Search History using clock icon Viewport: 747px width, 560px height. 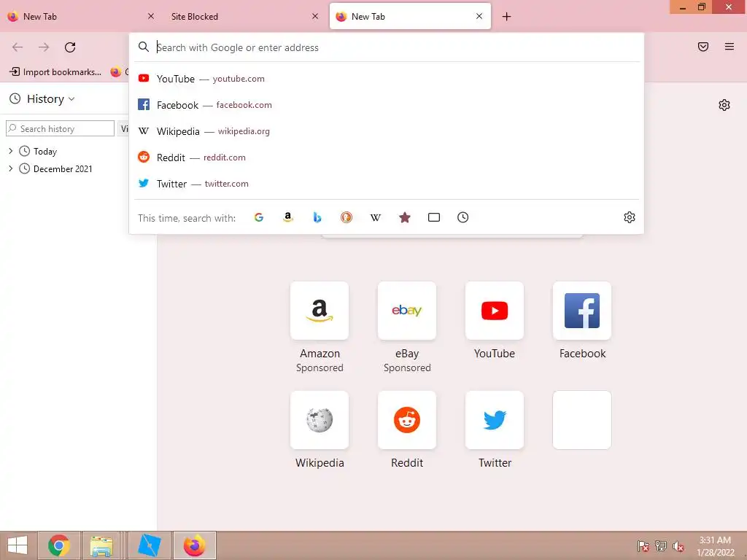[x=462, y=217]
